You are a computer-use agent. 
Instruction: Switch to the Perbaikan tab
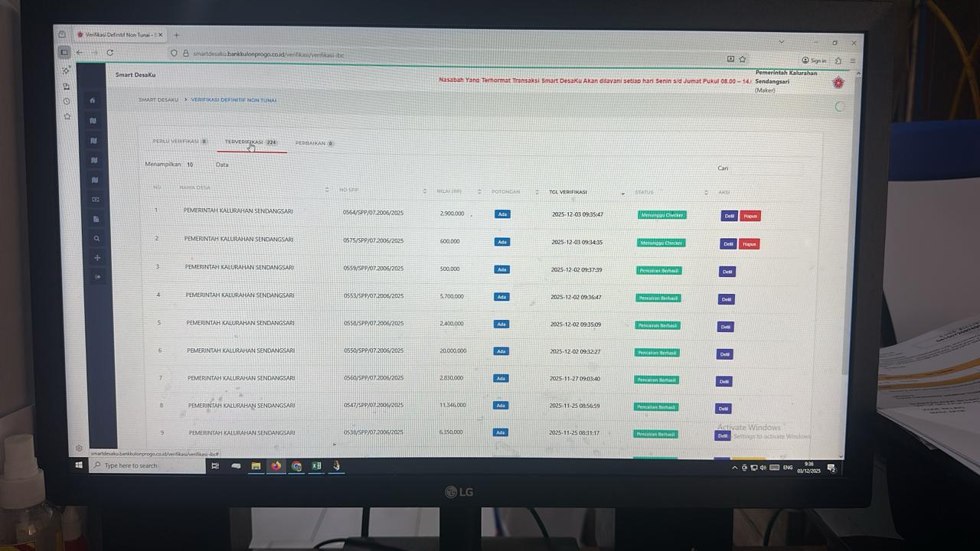pos(310,143)
